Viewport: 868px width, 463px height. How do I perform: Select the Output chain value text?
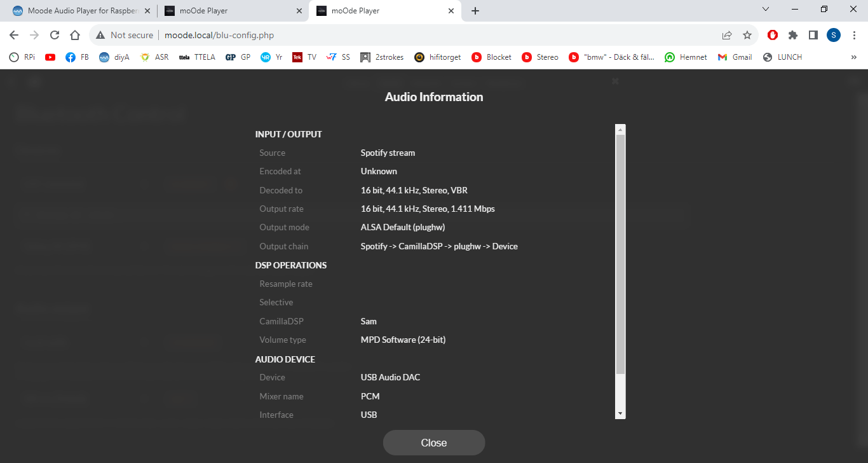(439, 246)
